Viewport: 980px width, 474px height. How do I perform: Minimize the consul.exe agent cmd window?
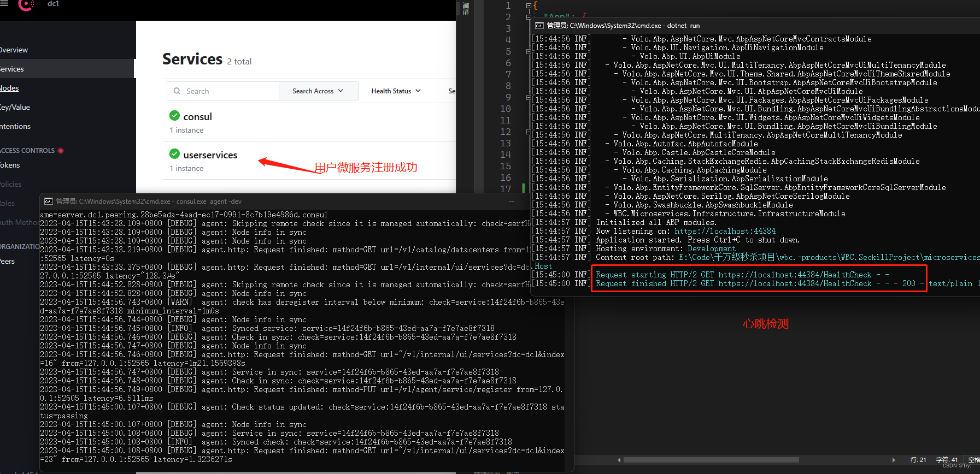512,202
